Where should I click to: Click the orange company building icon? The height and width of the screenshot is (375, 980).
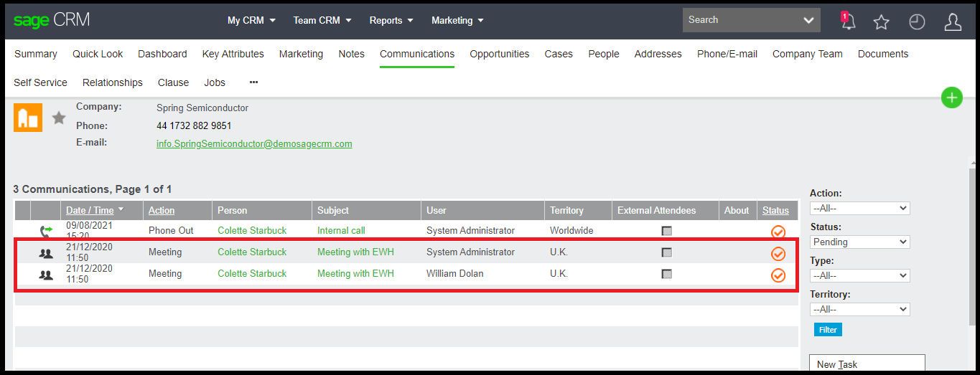tap(28, 118)
